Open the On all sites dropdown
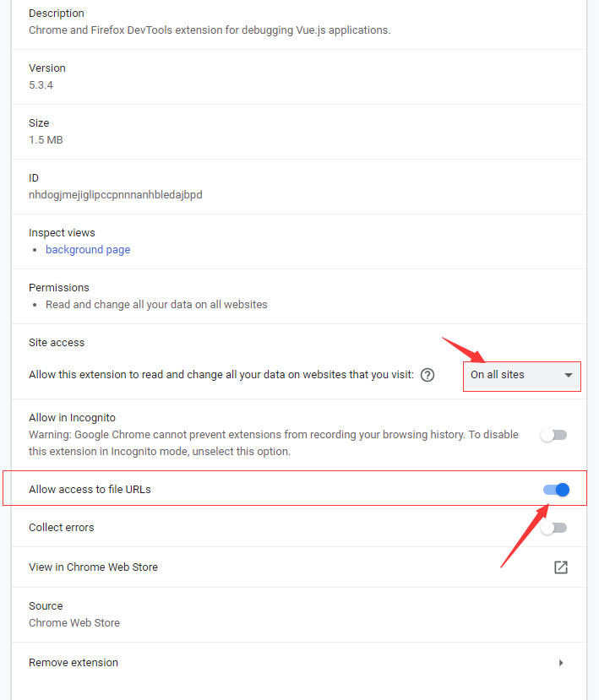 click(522, 375)
